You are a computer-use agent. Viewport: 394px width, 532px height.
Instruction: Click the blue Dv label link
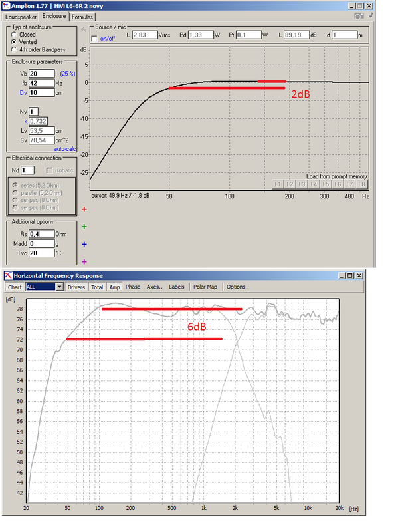point(23,92)
